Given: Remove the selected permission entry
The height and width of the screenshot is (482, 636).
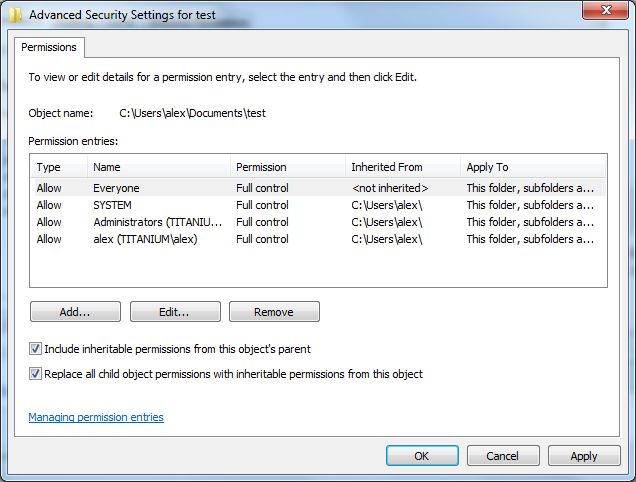Looking at the screenshot, I should 274,312.
